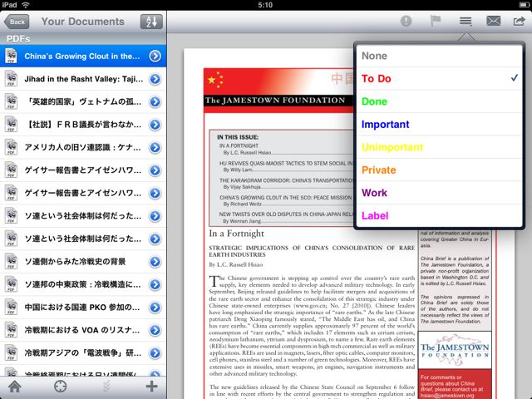Expand details arrow for ソ連側からみた冷戦史 row
The height and width of the screenshot is (399, 532).
155,262
